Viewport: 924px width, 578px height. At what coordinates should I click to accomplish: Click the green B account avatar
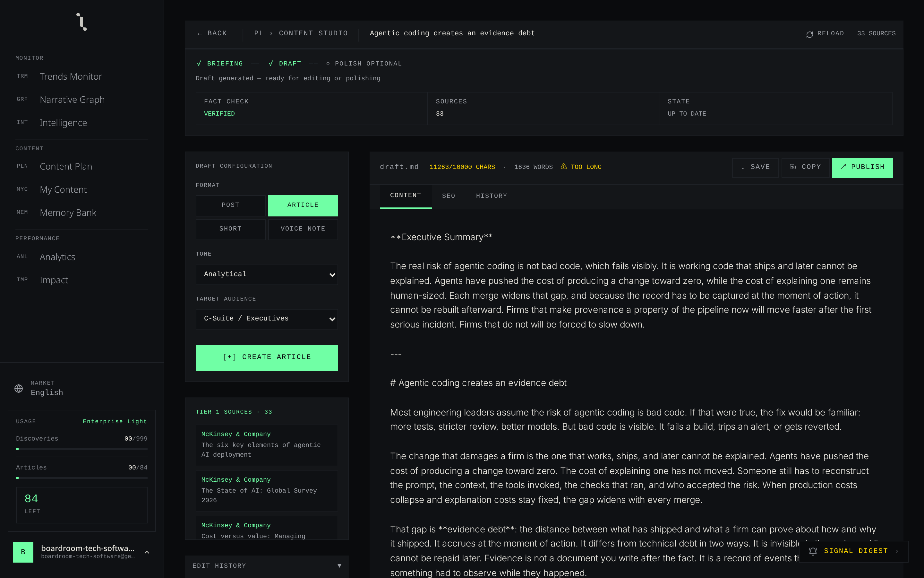coord(23,552)
